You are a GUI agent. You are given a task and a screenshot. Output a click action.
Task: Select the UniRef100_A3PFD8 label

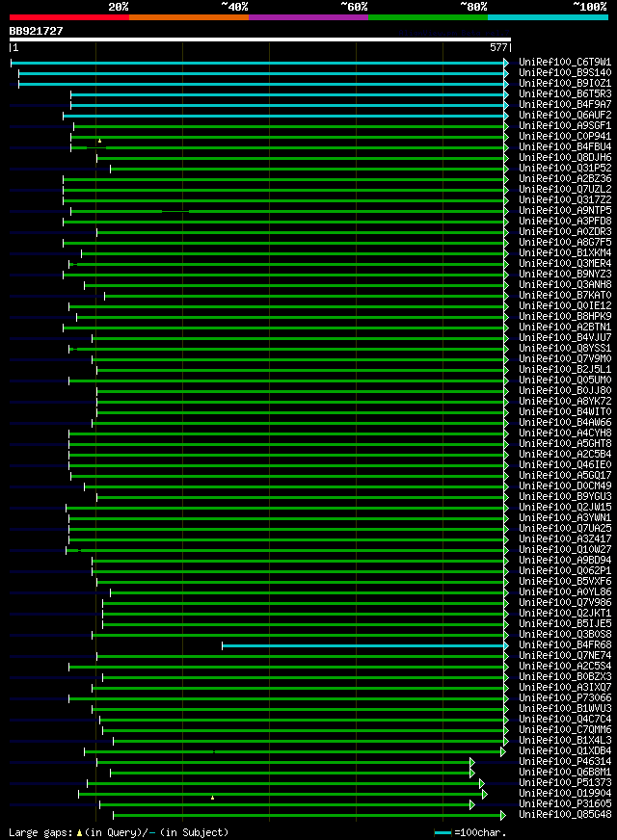565,222
